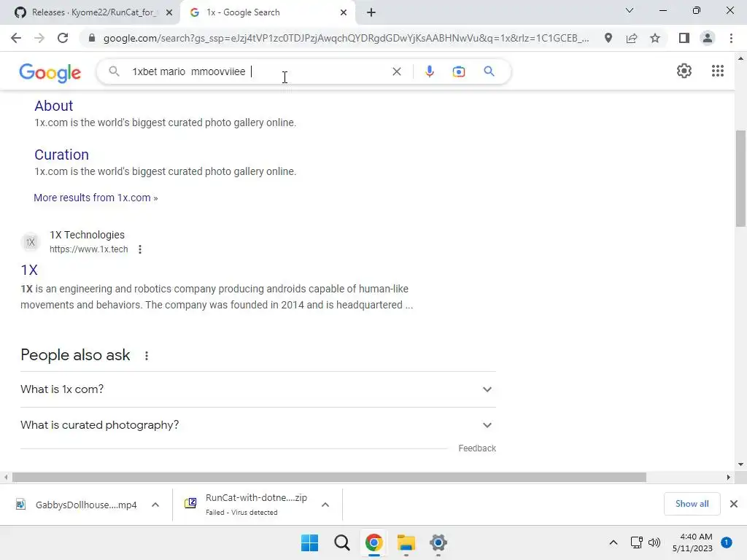Click the Google logo
747x560 pixels.
[x=50, y=72]
